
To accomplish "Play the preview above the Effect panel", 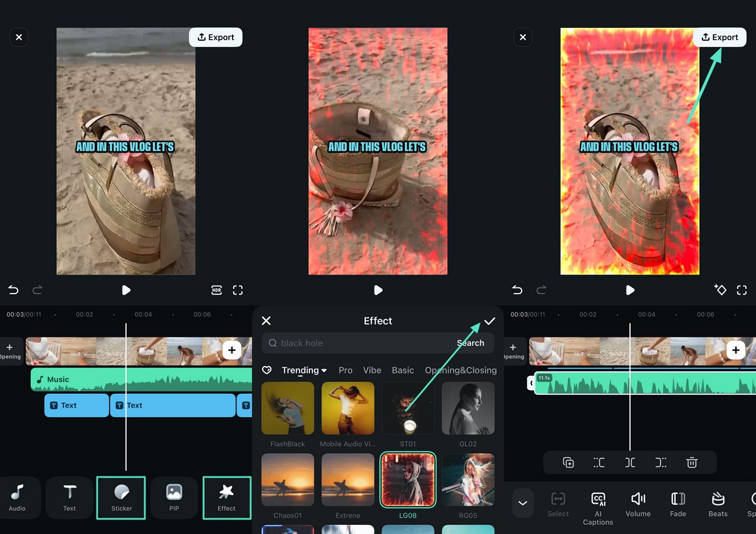I will (378, 290).
